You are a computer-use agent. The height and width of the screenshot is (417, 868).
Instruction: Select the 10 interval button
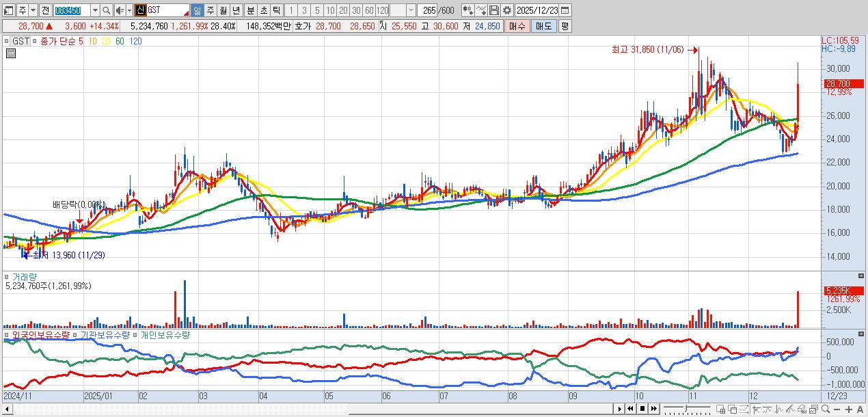[x=330, y=10]
